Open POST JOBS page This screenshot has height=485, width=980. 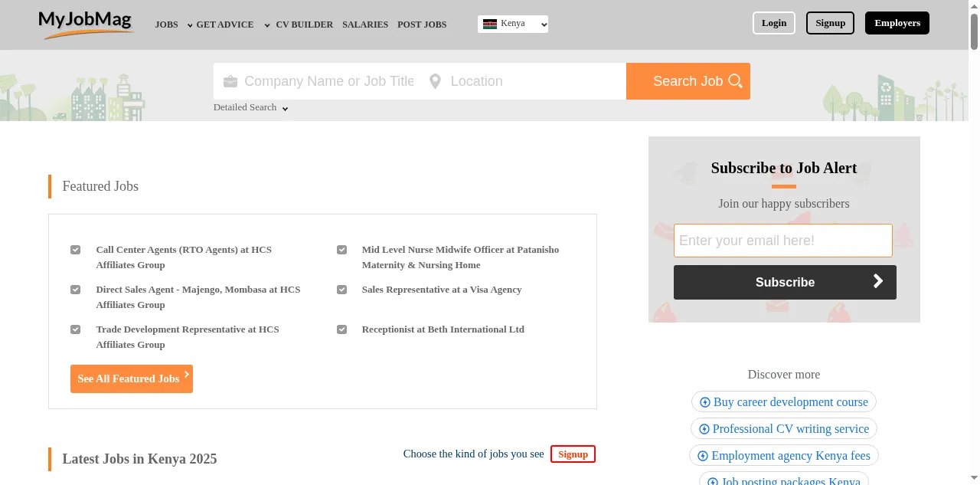[422, 25]
